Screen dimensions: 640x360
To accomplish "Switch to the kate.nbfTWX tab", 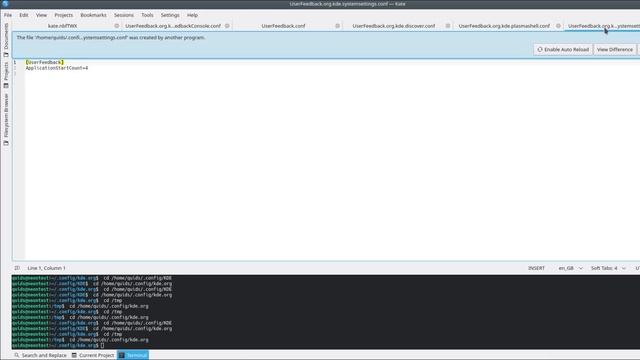I will [62, 26].
